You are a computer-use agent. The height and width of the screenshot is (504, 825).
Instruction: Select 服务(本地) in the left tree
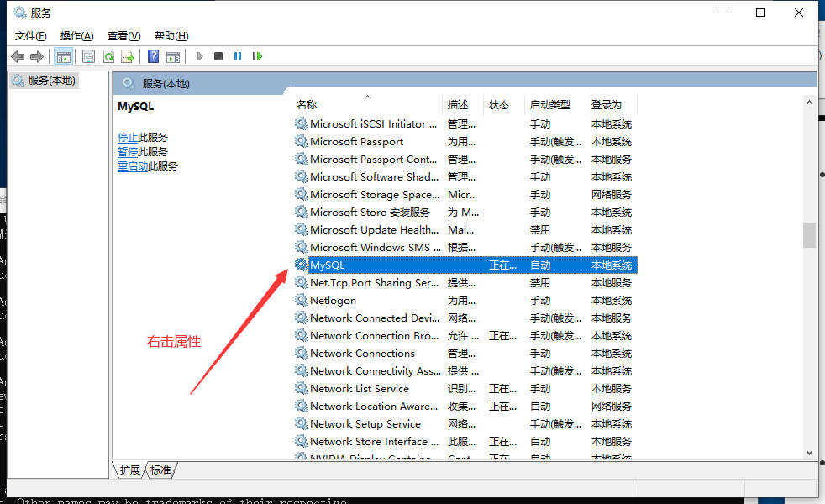[x=45, y=81]
